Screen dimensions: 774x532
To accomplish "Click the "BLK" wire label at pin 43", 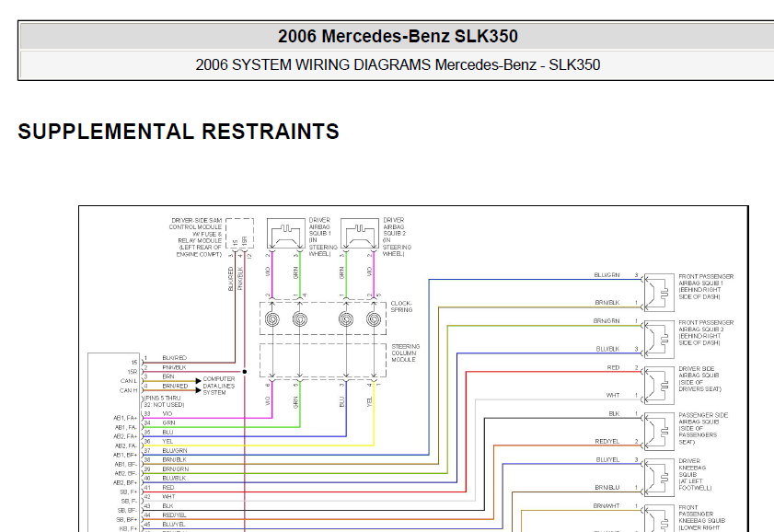I will [x=168, y=506].
